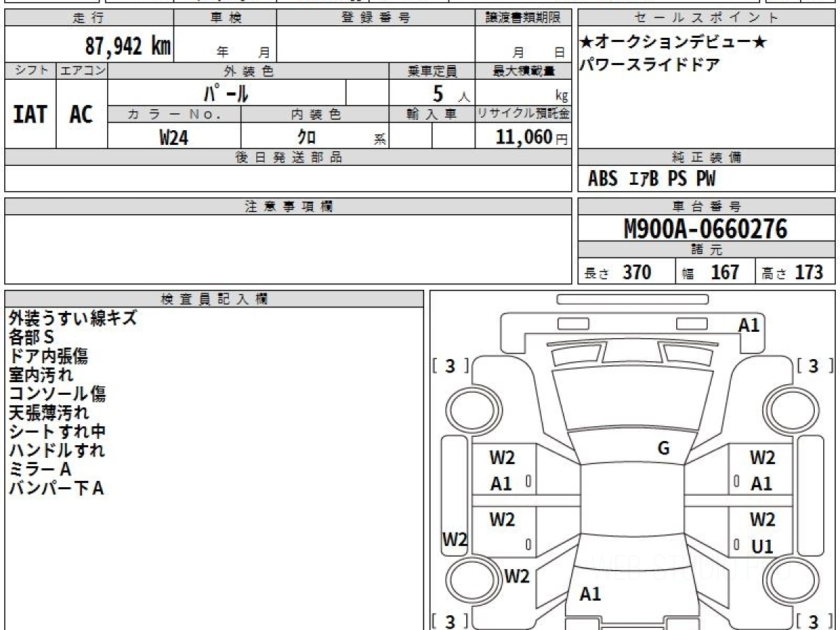Click the 後日発送部品 section header
The width and height of the screenshot is (840, 630).
click(x=288, y=158)
